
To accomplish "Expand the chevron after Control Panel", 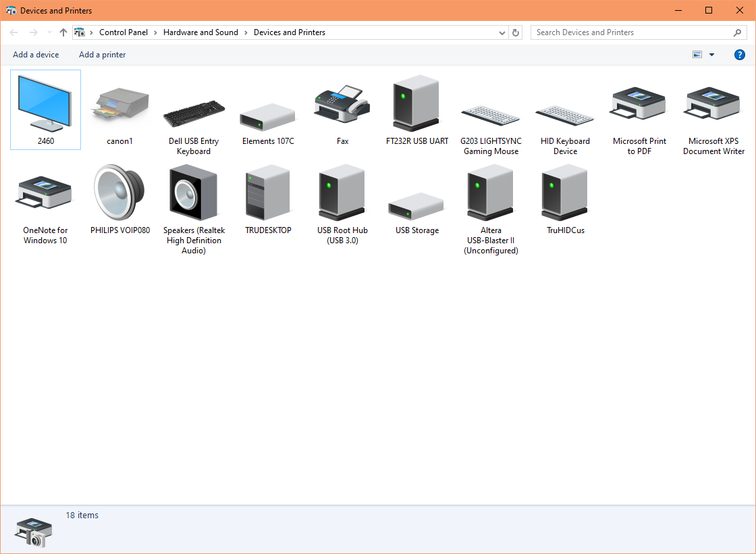I will pos(155,32).
